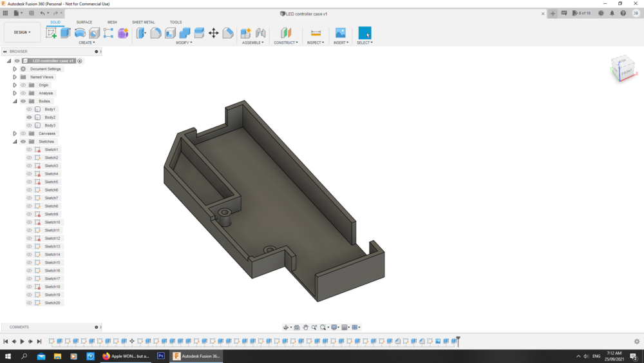The height and width of the screenshot is (363, 644).
Task: Collapse the Bodies folder
Action: (x=15, y=101)
